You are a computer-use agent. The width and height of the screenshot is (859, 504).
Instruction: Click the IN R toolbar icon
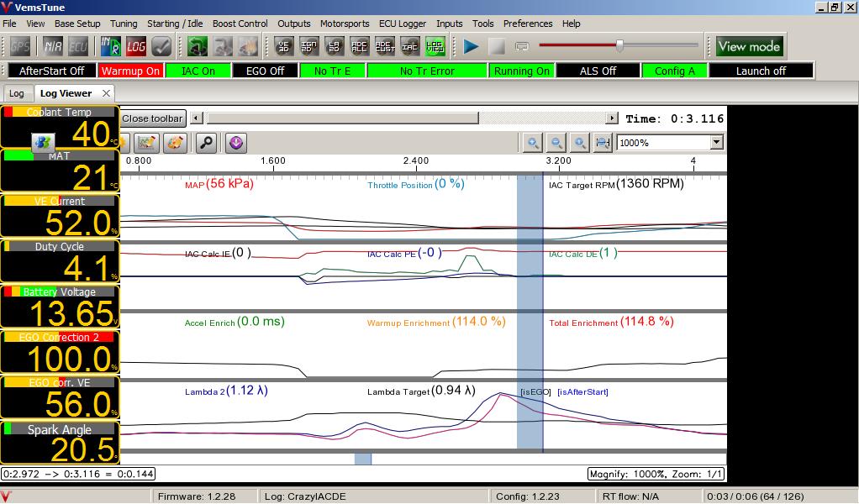coord(110,47)
